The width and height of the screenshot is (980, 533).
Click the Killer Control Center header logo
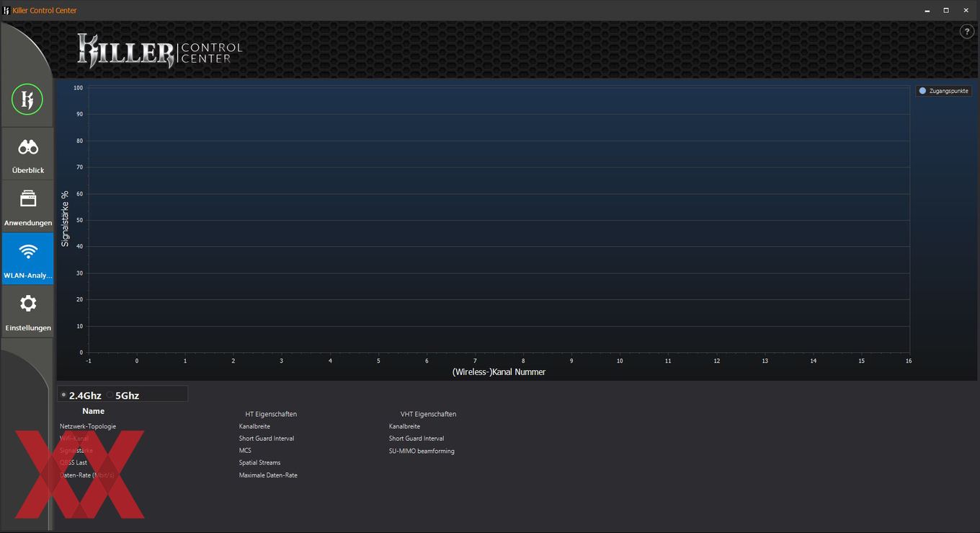point(160,50)
